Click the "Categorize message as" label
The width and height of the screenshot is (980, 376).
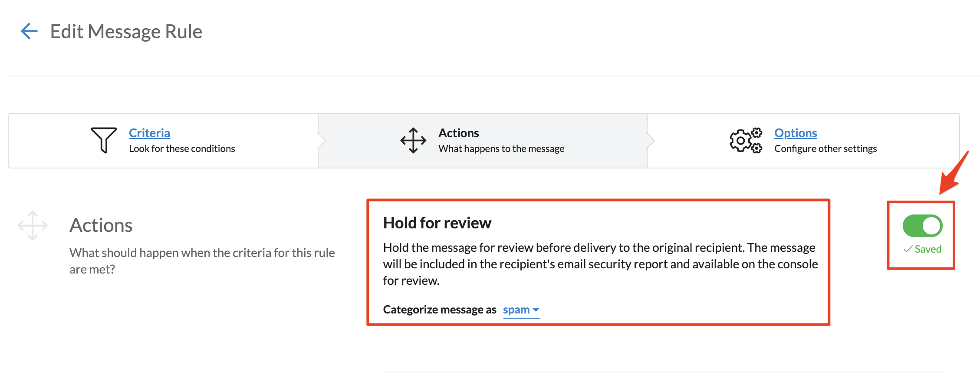point(440,310)
